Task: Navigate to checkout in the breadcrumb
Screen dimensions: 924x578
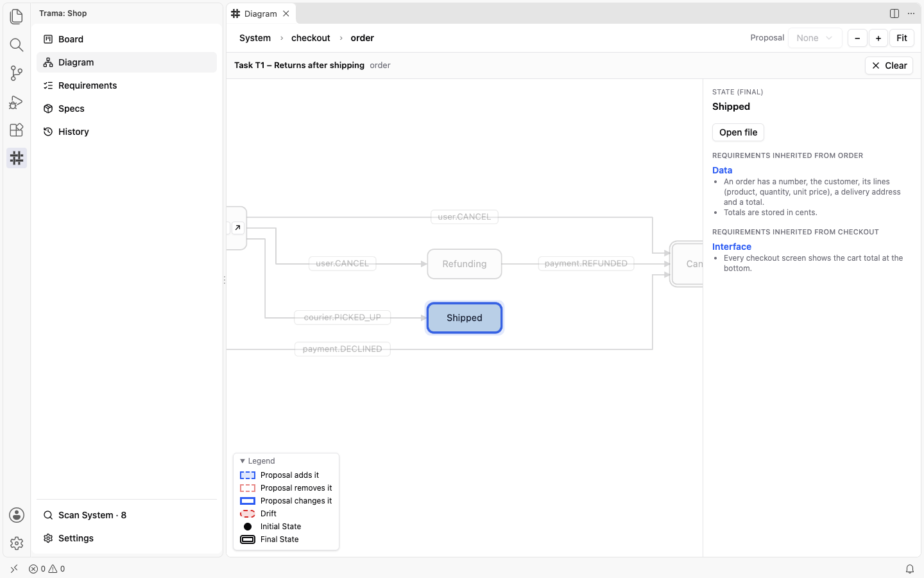Action: tap(311, 38)
